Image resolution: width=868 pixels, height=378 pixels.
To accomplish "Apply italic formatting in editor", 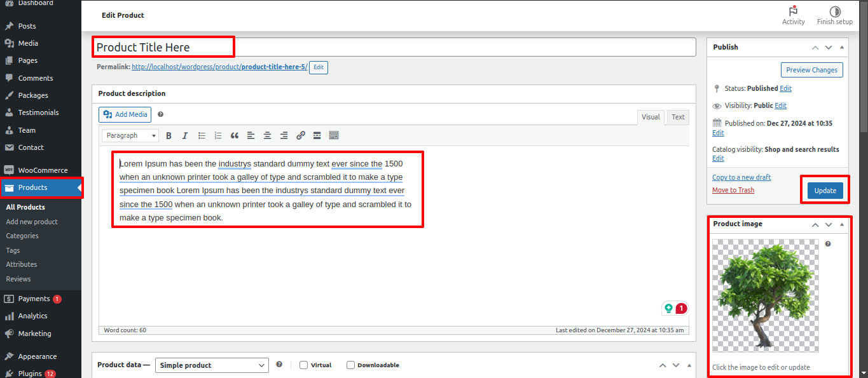I will point(185,135).
